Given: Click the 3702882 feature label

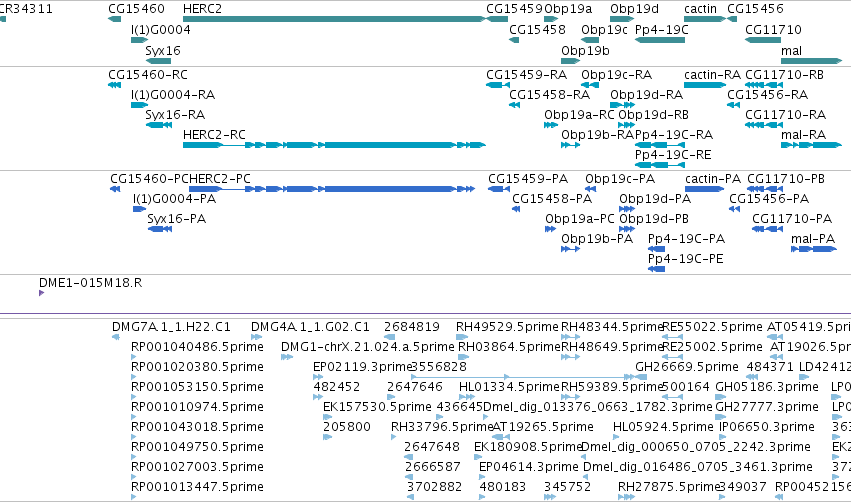Looking at the screenshot, I should [x=435, y=487].
